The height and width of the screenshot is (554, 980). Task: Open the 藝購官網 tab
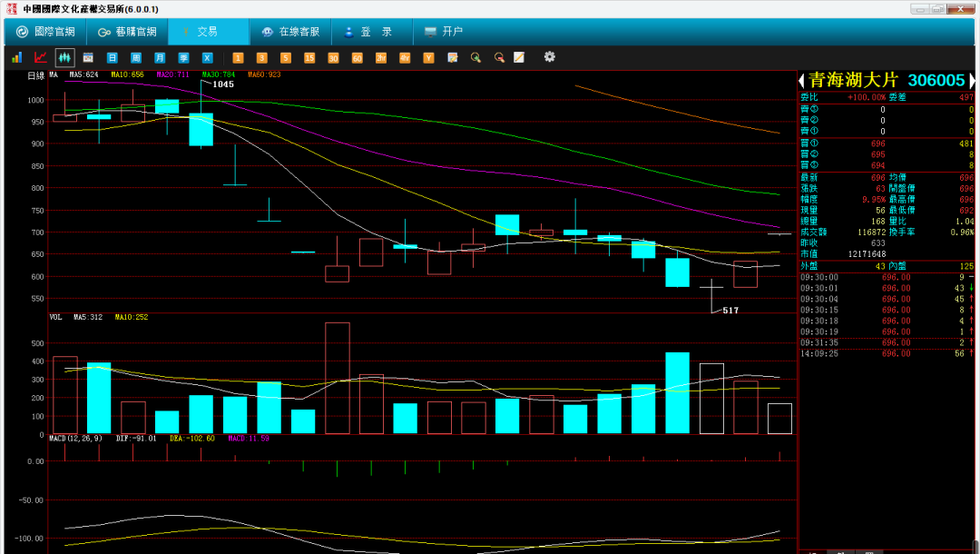[x=128, y=31]
